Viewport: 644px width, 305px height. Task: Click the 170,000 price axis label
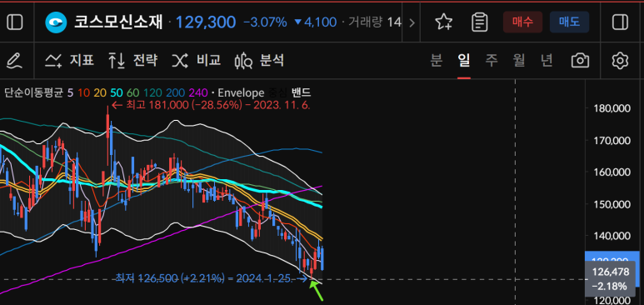pyautogui.click(x=612, y=140)
